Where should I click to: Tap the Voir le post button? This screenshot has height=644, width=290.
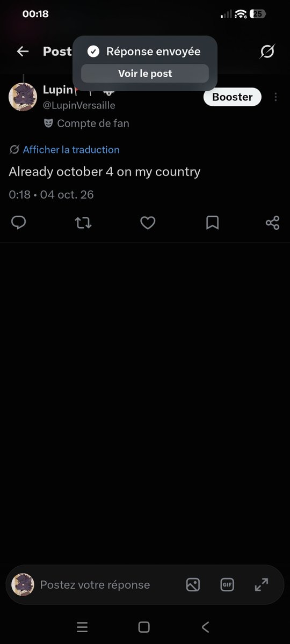(x=145, y=74)
